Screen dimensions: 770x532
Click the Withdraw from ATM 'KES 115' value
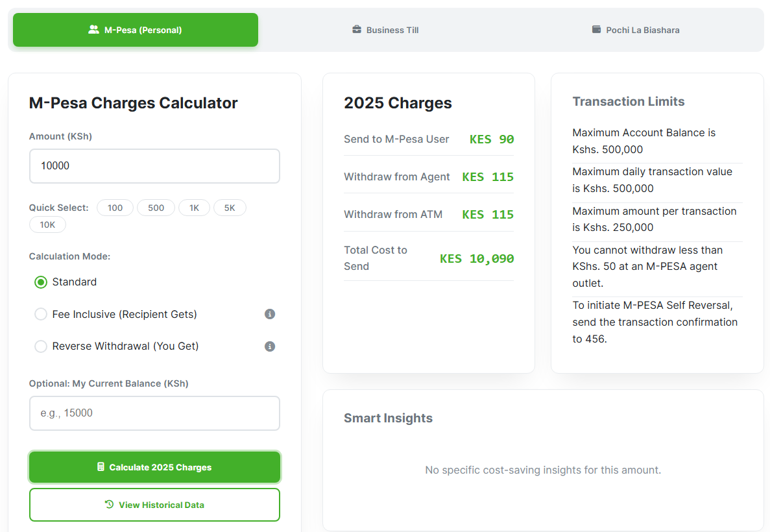(488, 215)
